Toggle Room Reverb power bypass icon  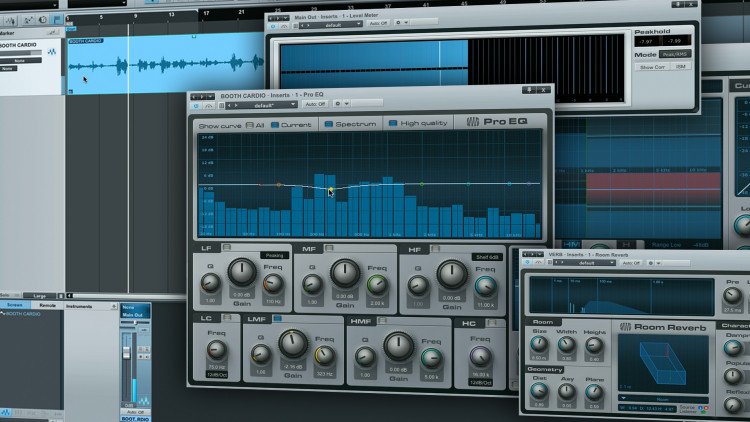[528, 262]
